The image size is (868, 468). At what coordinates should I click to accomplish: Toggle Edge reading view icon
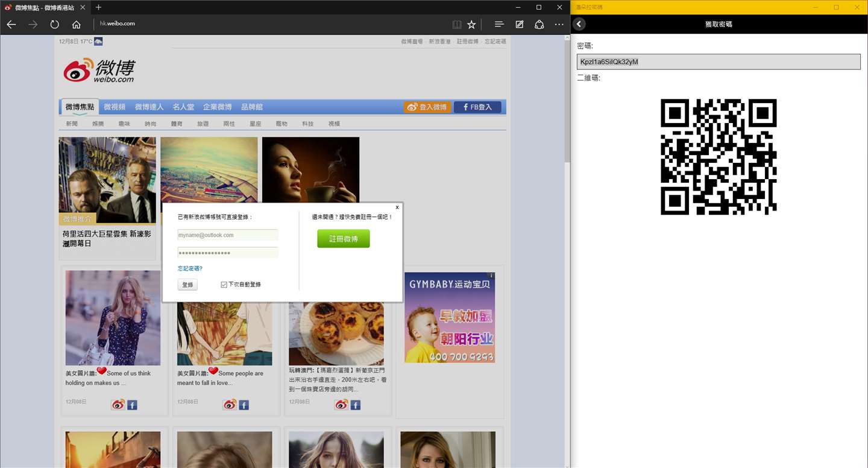457,24
